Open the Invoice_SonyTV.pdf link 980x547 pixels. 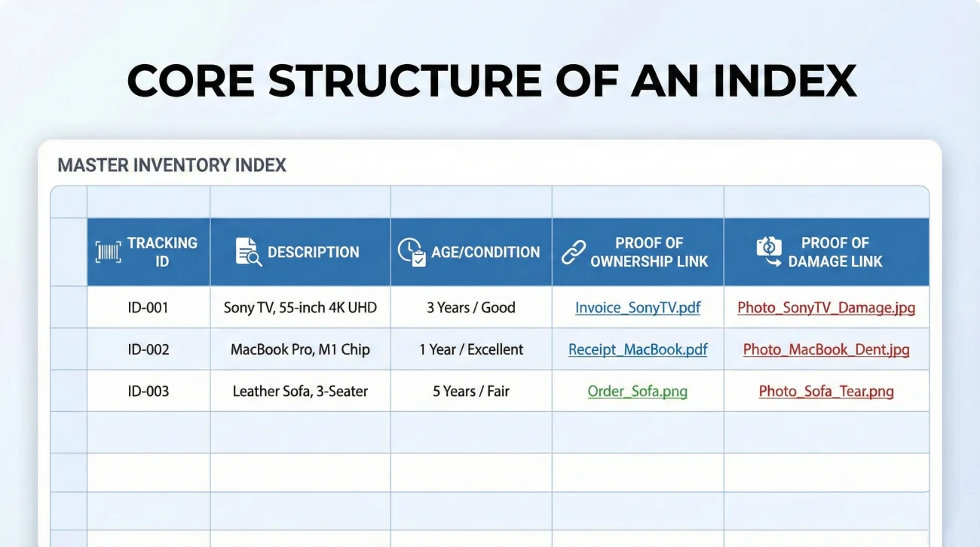pyautogui.click(x=637, y=307)
